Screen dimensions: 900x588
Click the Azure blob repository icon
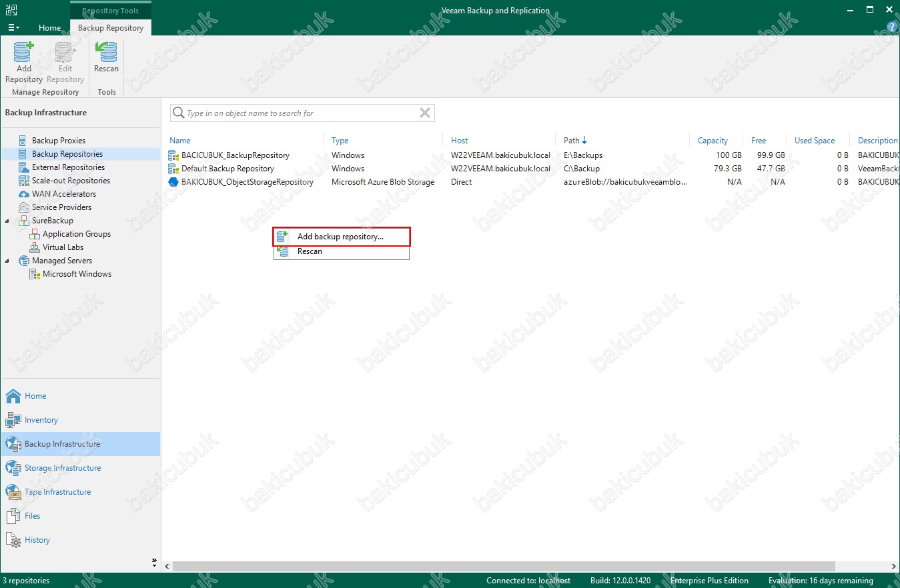click(173, 182)
